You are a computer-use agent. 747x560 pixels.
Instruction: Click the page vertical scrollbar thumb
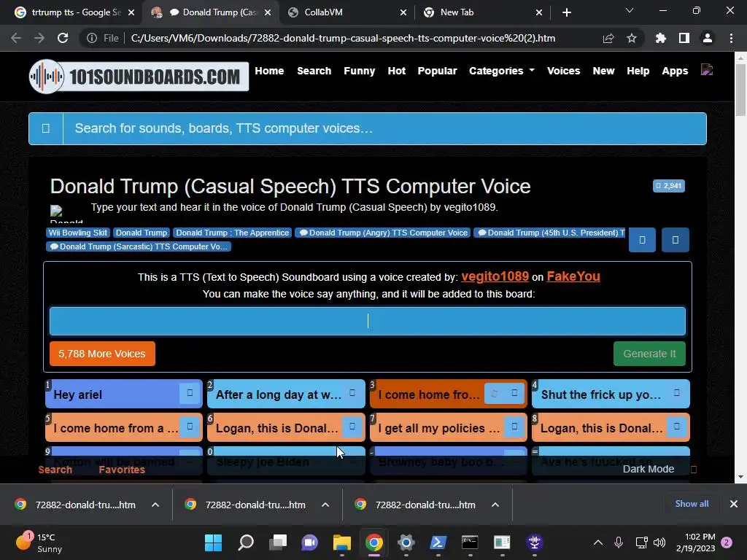(x=740, y=90)
